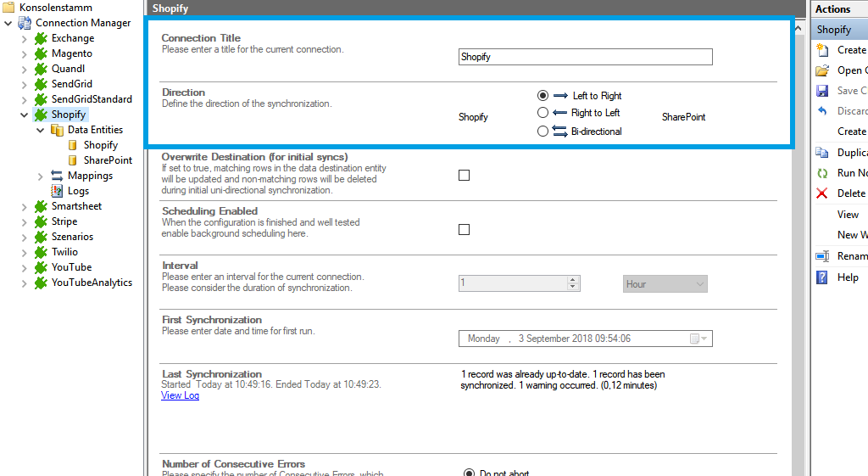This screenshot has height=476, width=868.
Task: Click the Duplicate action in Actions pane
Action: tap(851, 153)
